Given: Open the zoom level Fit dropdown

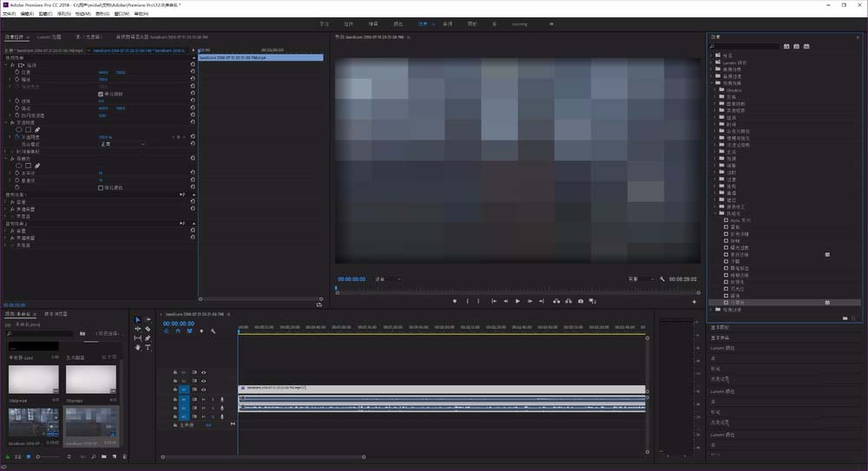Looking at the screenshot, I should tap(387, 279).
